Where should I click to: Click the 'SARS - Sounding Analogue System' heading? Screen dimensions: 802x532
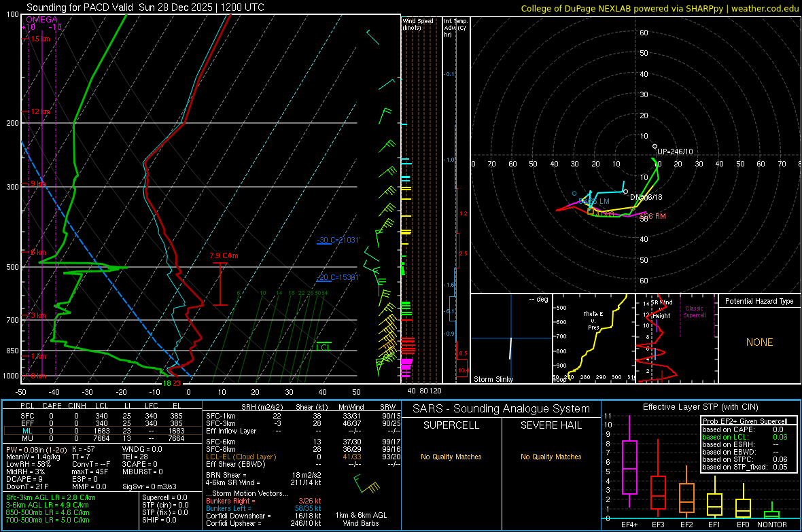pyautogui.click(x=502, y=409)
